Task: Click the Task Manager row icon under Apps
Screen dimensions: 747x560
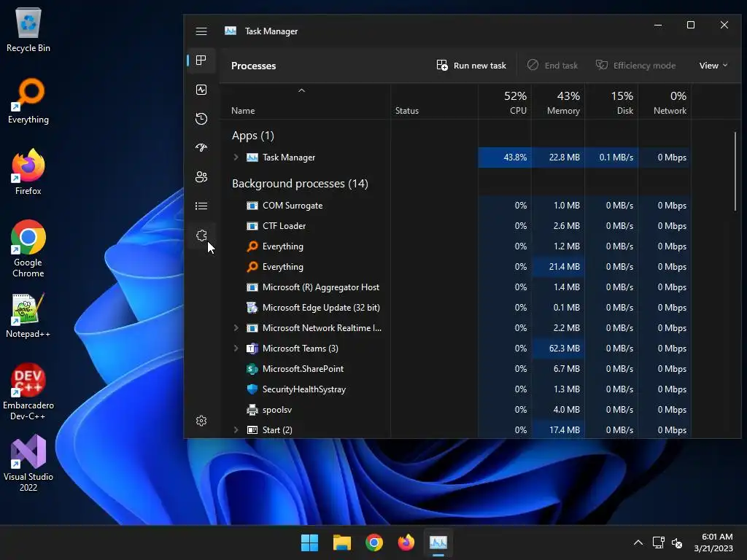Action: point(252,157)
